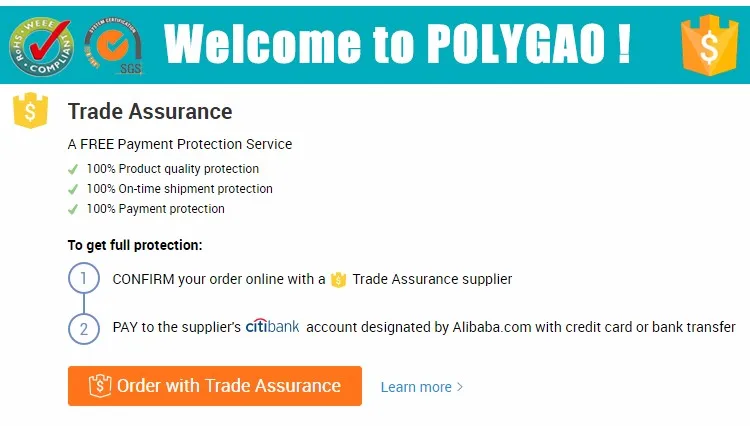Click the orange dollar shield in banner
Image resolution: width=750 pixels, height=426 pixels.
pyautogui.click(x=709, y=45)
